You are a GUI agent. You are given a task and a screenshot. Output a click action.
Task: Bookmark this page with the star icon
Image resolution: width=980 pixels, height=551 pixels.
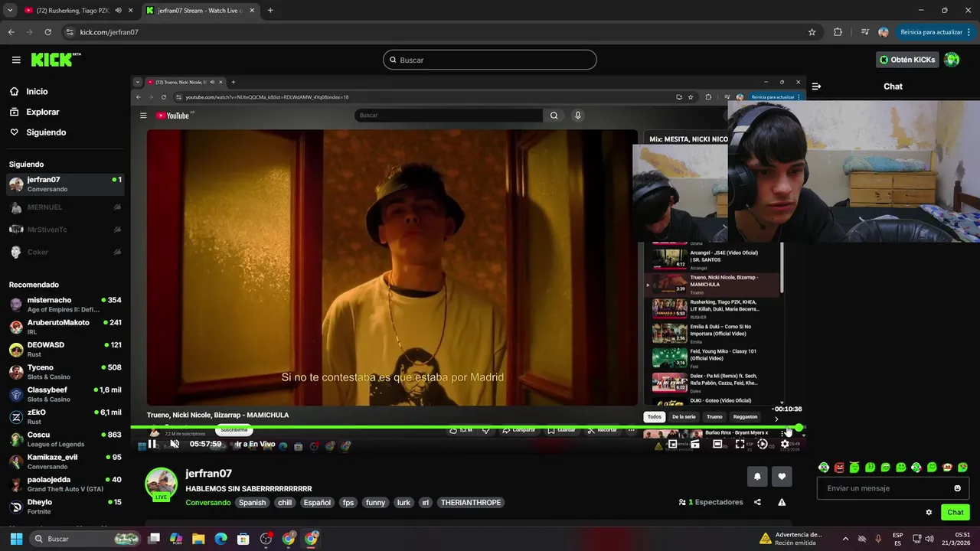click(812, 32)
